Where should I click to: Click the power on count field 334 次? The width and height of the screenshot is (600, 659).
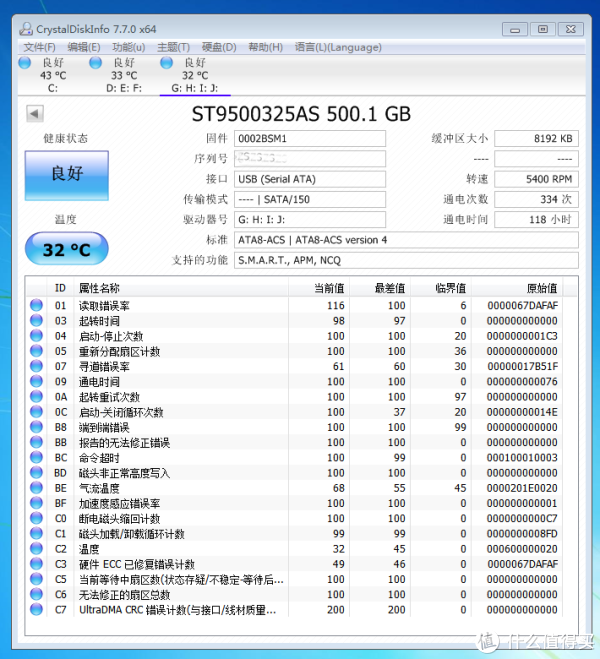[537, 199]
